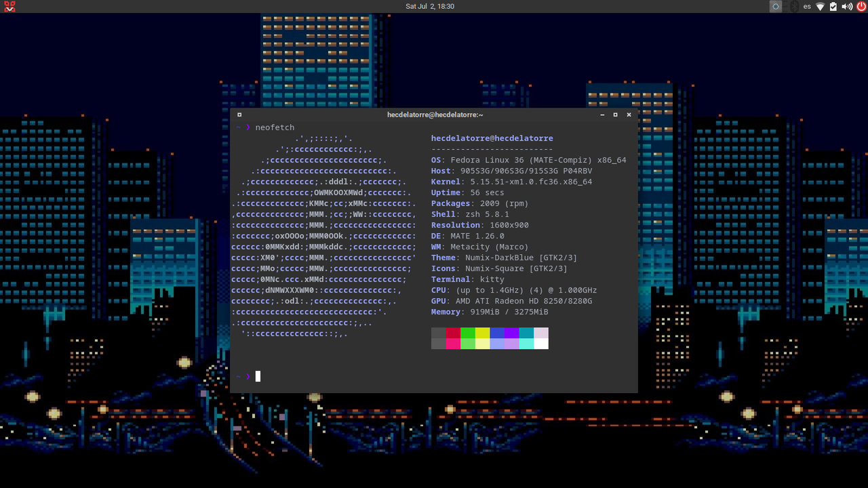Viewport: 868px width, 488px height.
Task: Click the Bluetooth icon in the system tray
Action: [793, 6]
